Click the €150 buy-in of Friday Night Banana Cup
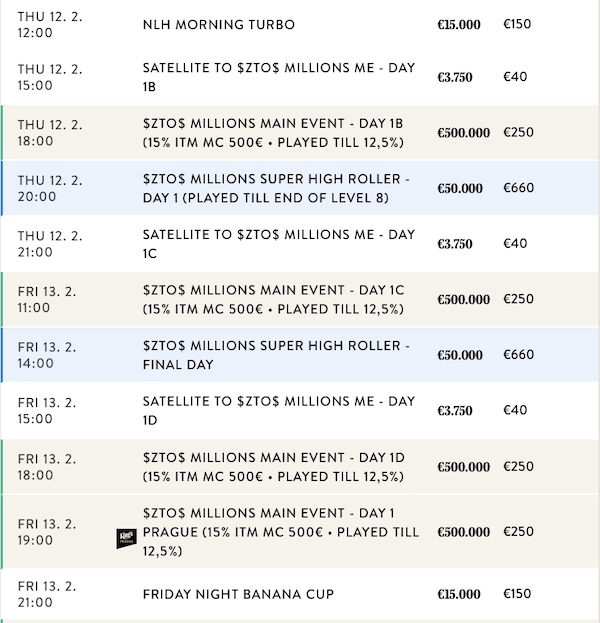Screen dimensions: 600x623 point(518,594)
